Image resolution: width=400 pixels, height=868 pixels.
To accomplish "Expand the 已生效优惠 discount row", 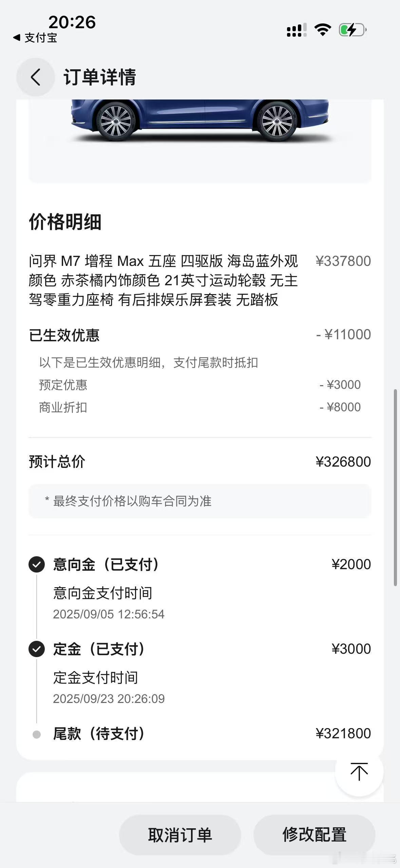I will [x=200, y=335].
